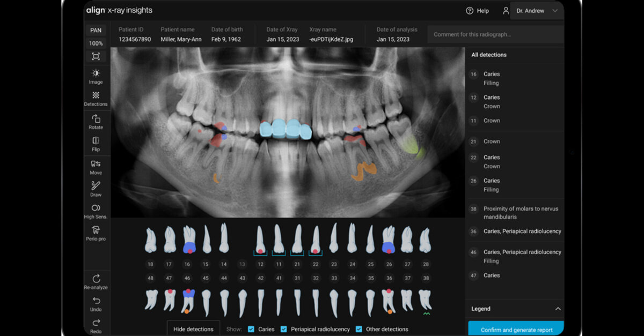
Task: Open the Dr. Andrew account dropdown
Action: (x=537, y=11)
